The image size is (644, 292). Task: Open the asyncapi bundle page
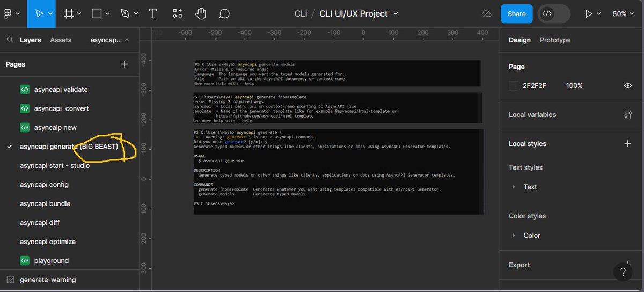[45, 204]
